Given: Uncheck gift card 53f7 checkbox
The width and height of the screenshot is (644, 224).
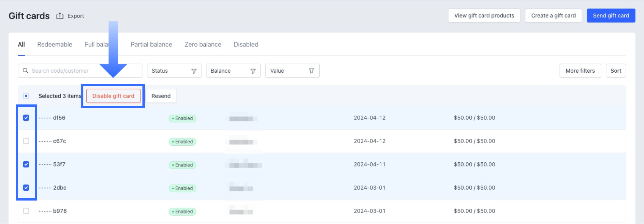Looking at the screenshot, I should point(26,164).
